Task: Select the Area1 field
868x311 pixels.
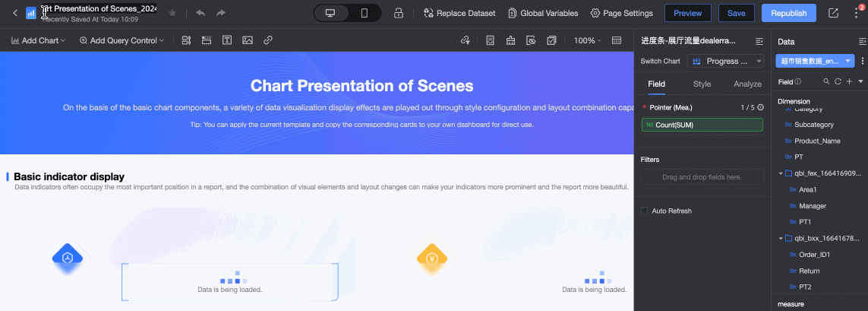Action: click(x=808, y=189)
